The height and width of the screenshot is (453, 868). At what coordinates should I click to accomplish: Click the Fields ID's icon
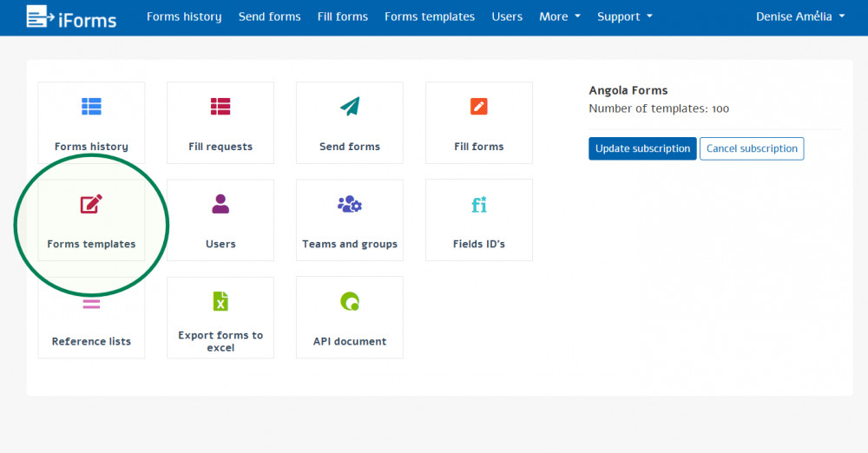tap(479, 205)
